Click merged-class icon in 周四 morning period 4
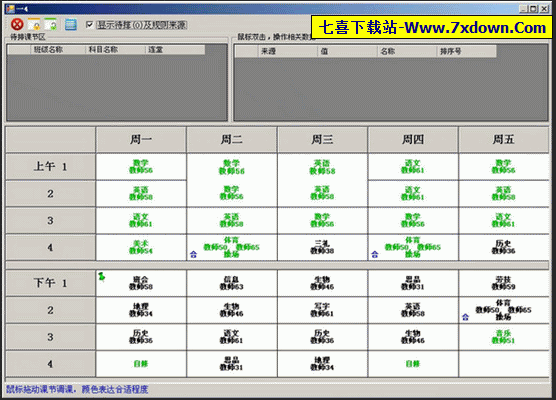 pos(375,254)
